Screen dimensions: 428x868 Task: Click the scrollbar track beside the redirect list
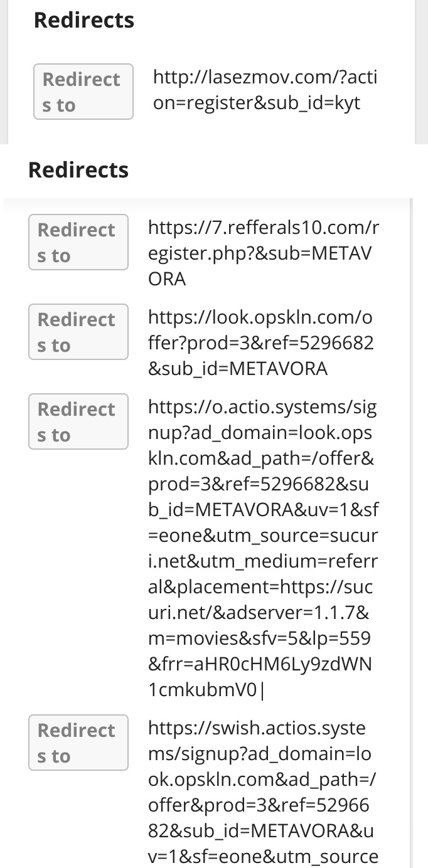pyautogui.click(x=412, y=533)
